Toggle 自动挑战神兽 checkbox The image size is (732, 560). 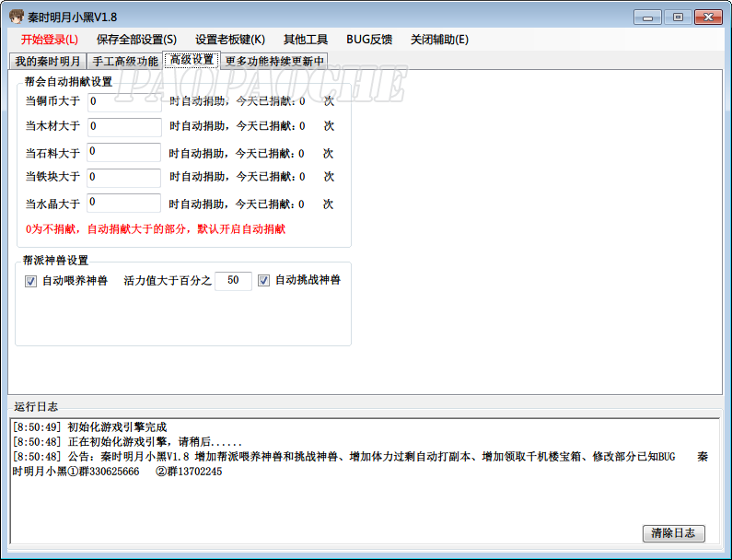click(263, 280)
